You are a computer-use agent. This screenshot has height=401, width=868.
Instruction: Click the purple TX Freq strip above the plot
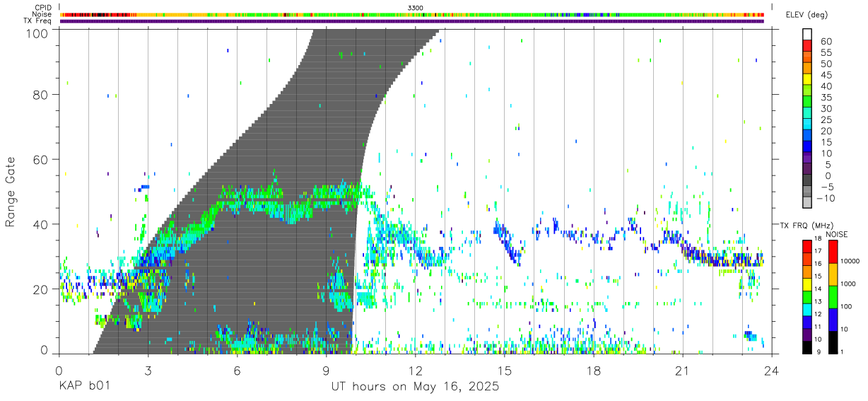[x=412, y=21]
